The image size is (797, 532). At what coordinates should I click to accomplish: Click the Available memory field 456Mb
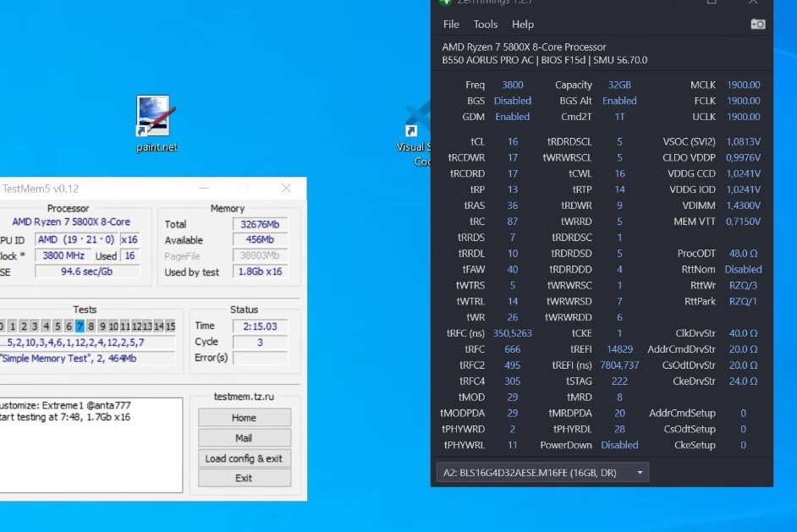click(260, 240)
